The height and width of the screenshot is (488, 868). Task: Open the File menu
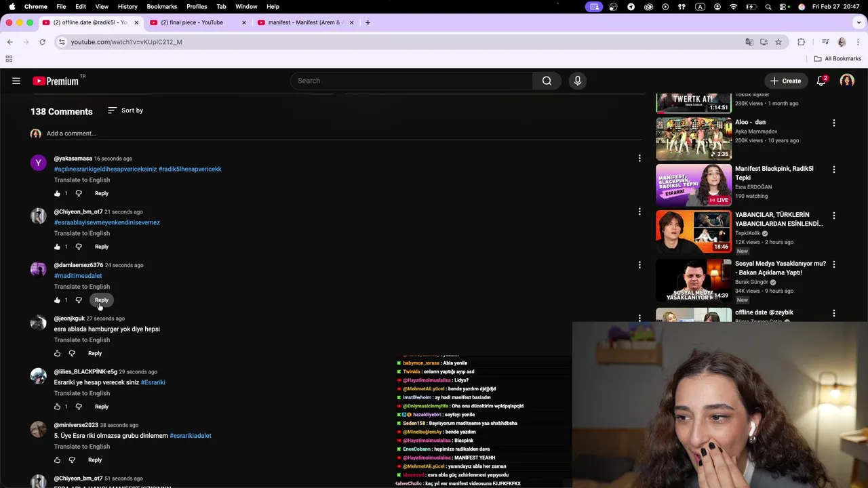tap(61, 6)
